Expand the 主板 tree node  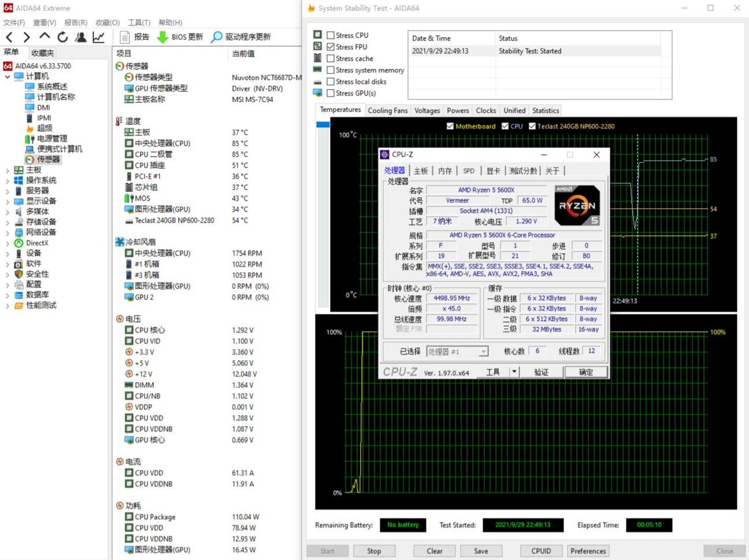click(x=7, y=170)
